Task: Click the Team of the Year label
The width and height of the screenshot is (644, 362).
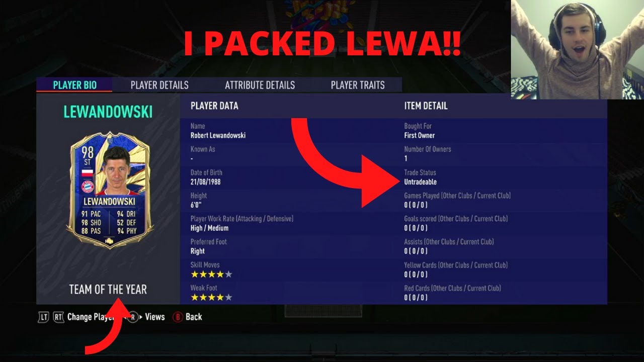Action: click(108, 290)
